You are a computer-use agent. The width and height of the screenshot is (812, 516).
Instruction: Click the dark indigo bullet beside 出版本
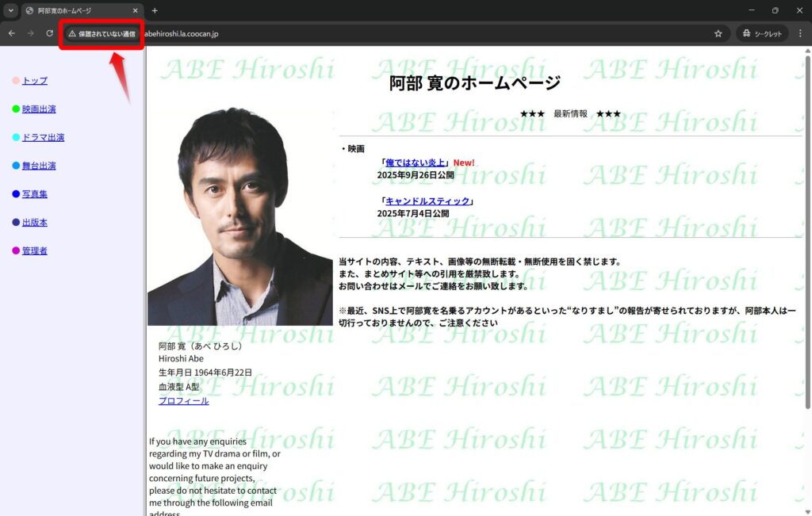[x=16, y=222]
